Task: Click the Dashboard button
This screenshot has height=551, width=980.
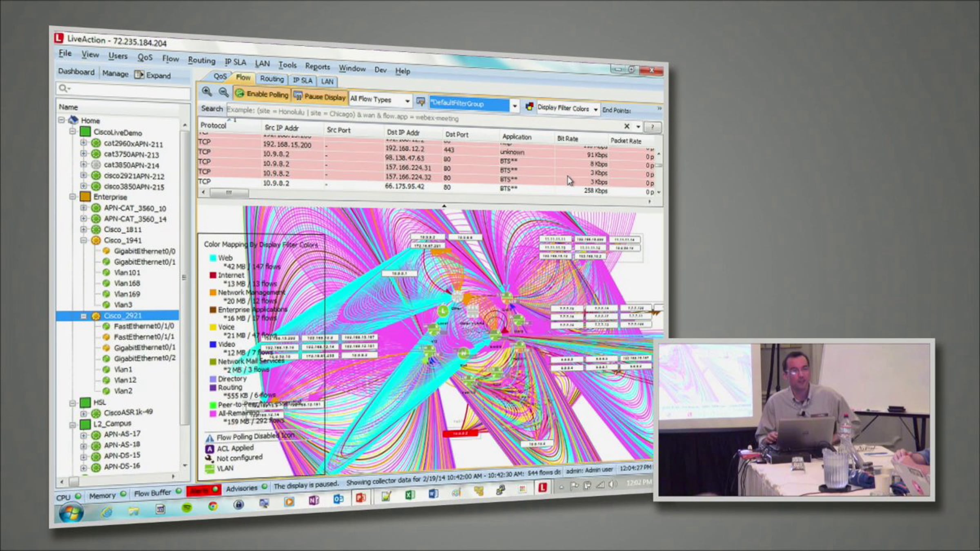Action: point(76,71)
